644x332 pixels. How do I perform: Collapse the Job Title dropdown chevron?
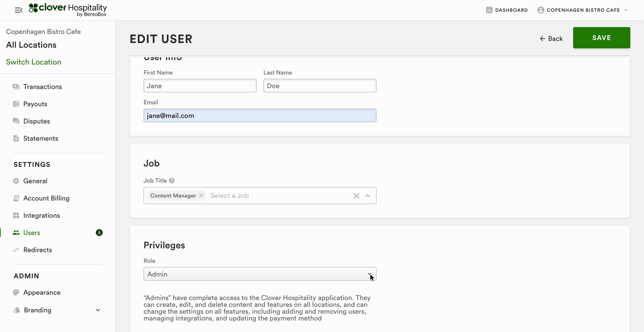coord(368,196)
